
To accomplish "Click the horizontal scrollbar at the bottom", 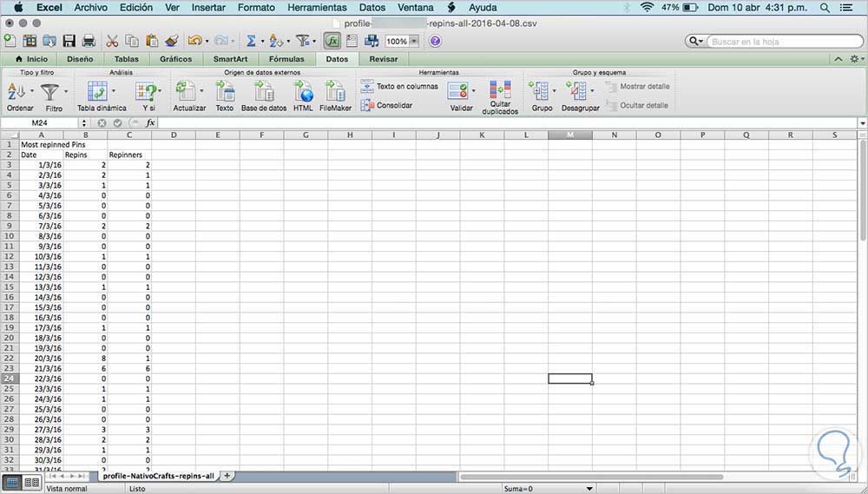I will point(591,477).
